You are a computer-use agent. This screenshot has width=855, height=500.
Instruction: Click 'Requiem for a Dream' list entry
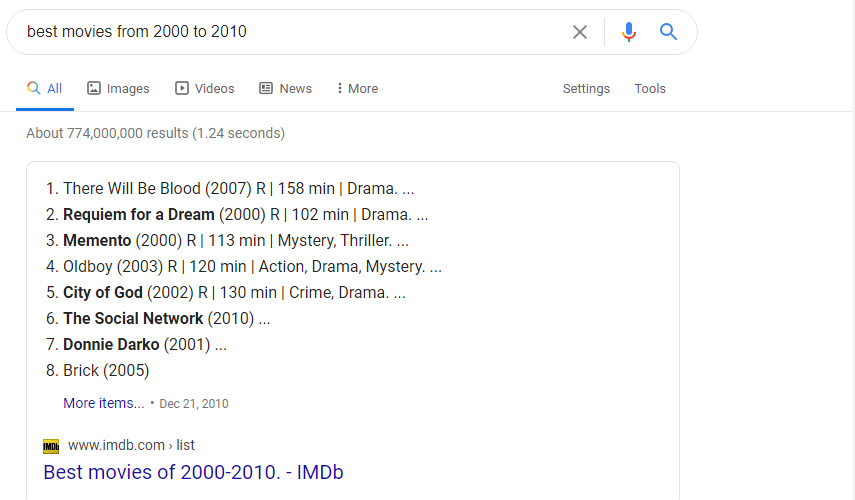point(139,214)
